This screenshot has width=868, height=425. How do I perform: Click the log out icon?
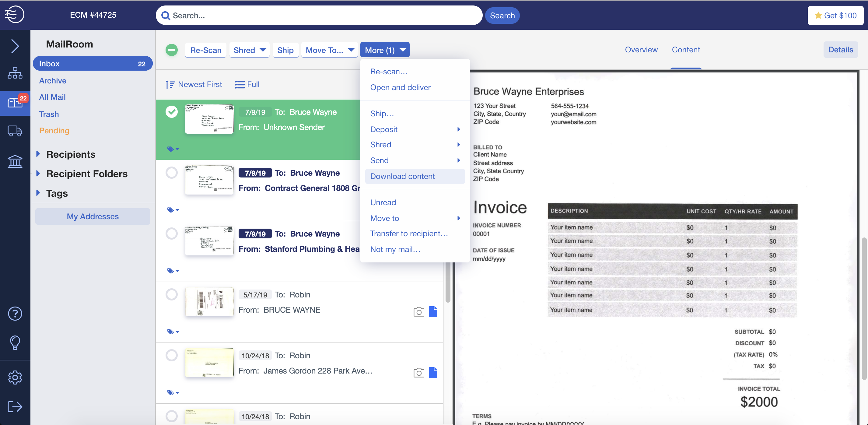tap(15, 407)
